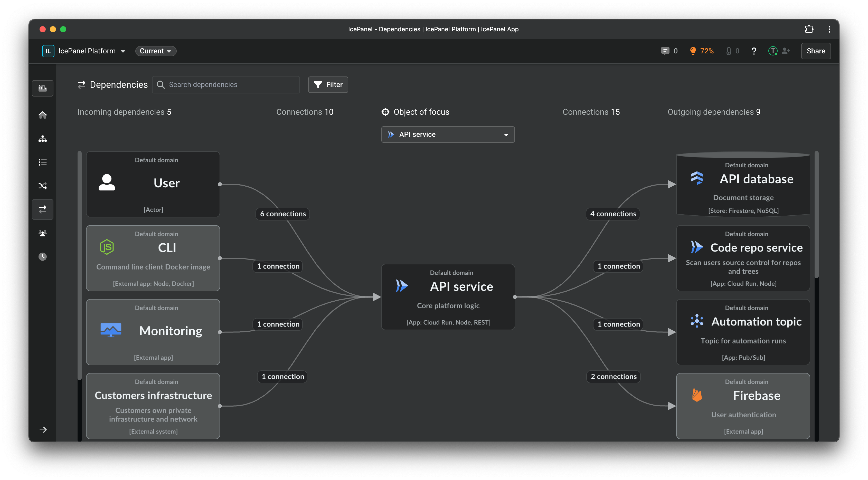Expand the sidebar with the arrow icon
The width and height of the screenshot is (868, 480).
click(43, 429)
